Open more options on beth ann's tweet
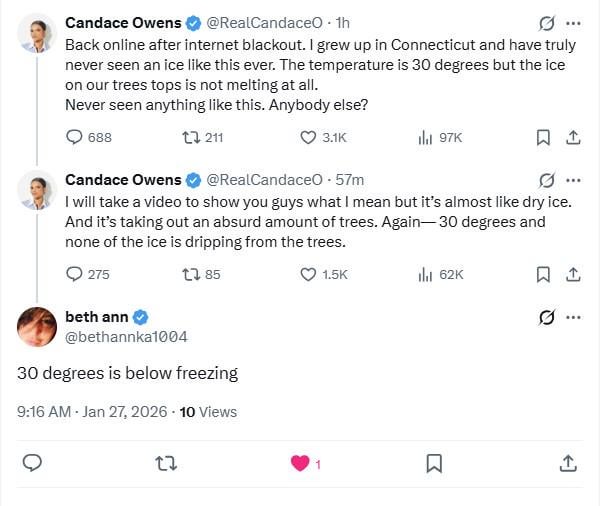Screen dimensions: 607x506 [x=573, y=317]
